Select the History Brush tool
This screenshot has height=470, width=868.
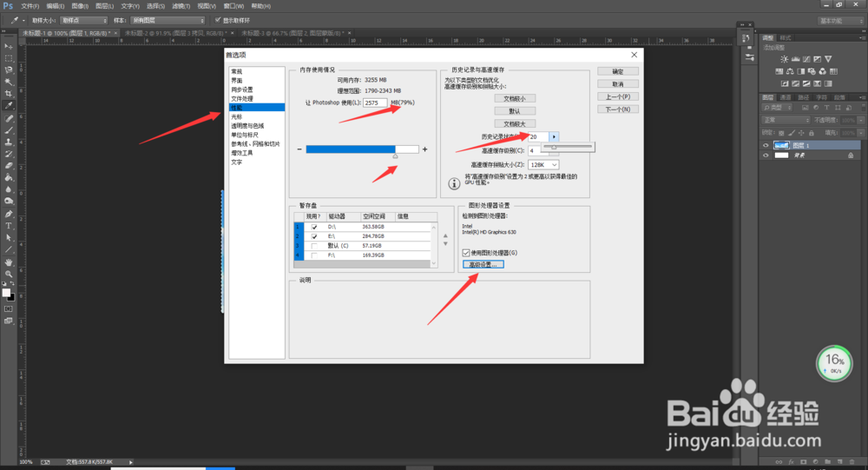click(9, 154)
